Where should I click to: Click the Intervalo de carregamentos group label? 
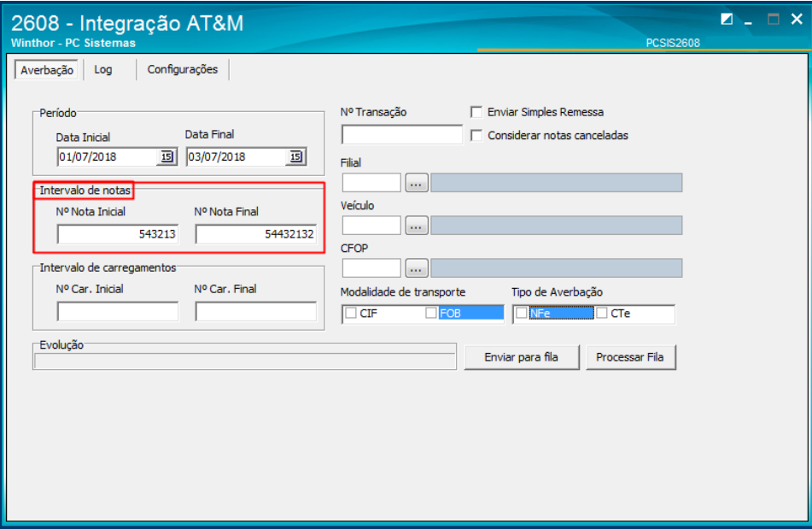click(108, 267)
